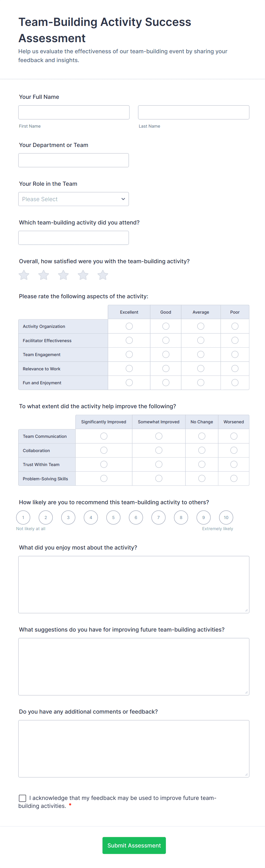Click the suggestions for improvement textarea
Viewport: 265px width, 868px height.
(x=134, y=667)
